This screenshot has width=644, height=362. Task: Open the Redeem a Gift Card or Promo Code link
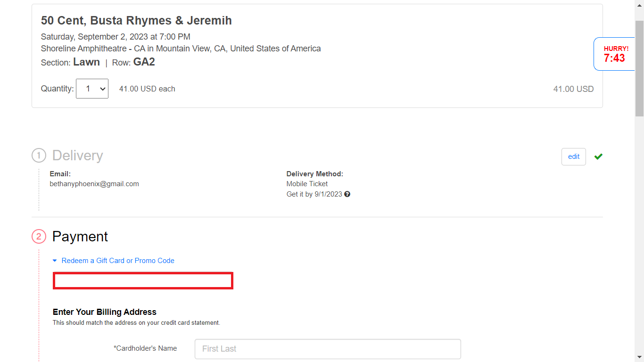click(118, 261)
